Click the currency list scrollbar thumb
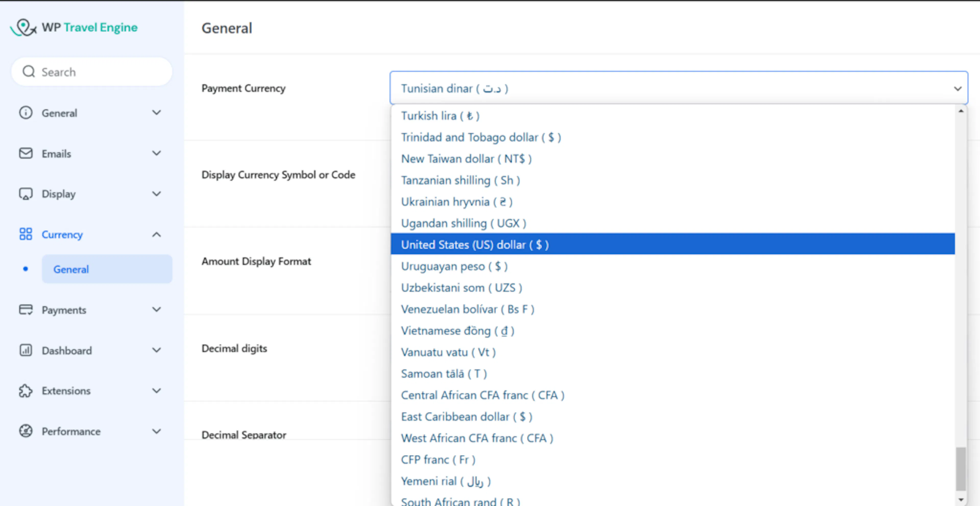 [961, 469]
